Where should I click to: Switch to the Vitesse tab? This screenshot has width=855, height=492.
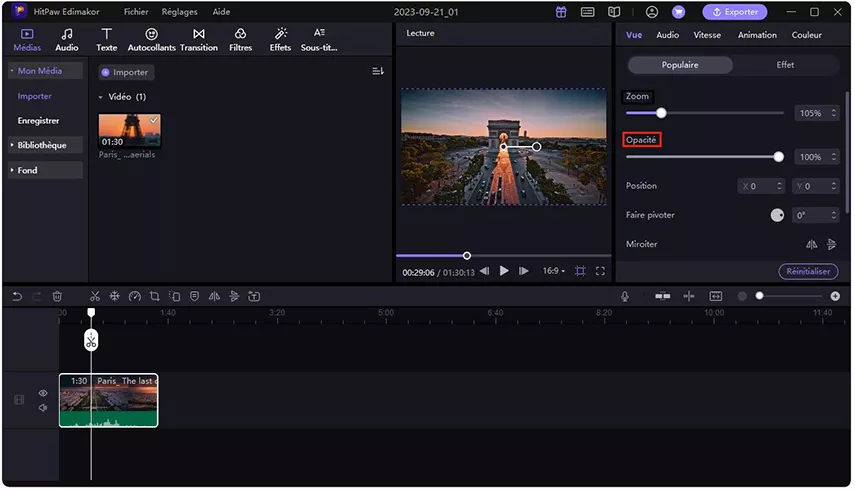pos(707,35)
